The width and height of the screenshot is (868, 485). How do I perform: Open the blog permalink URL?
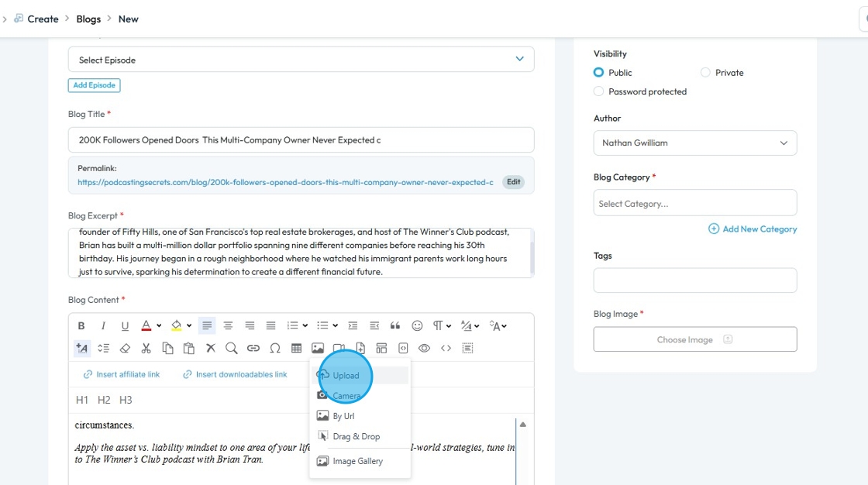click(285, 182)
